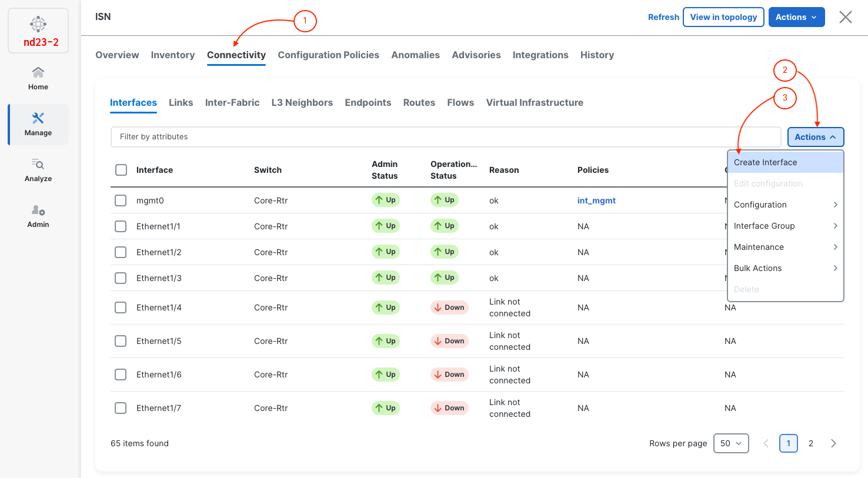This screenshot has height=478, width=868.
Task: Open the int_mgmt policy link
Action: point(596,200)
